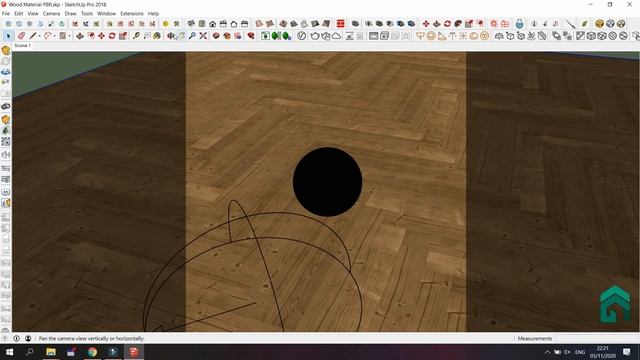
Task: Click the yellow circle toolbar icon
Action: pyautogui.click(x=166, y=24)
